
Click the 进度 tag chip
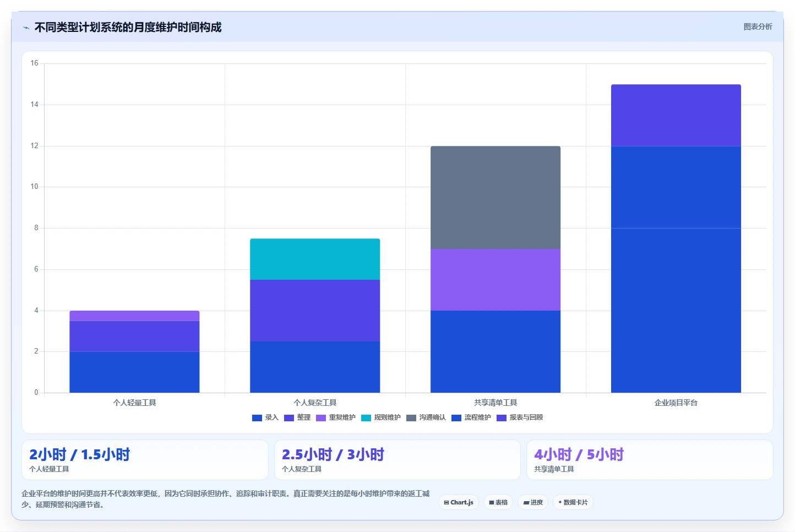(x=533, y=502)
